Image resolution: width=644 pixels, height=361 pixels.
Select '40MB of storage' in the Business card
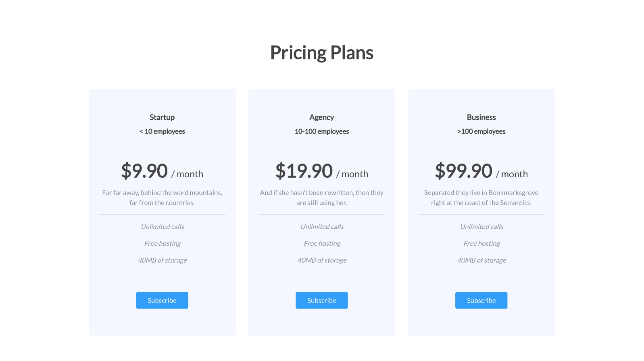coord(481,260)
